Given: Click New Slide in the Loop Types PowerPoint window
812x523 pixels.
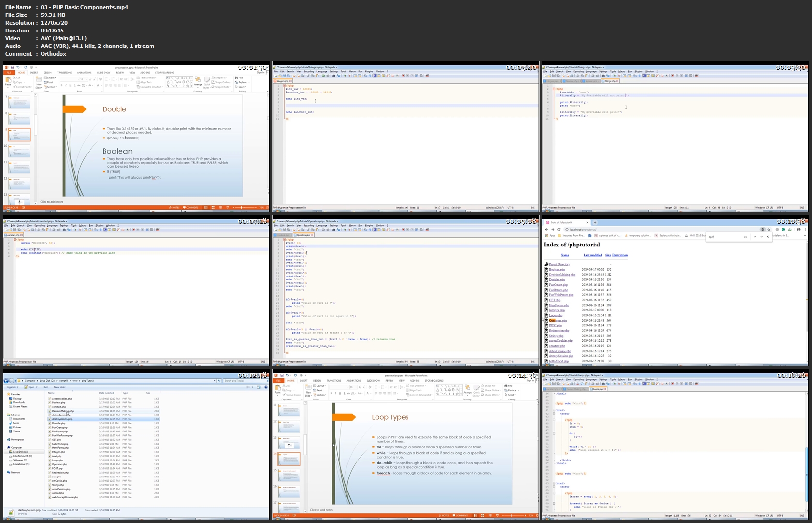Looking at the screenshot, I should click(308, 391).
